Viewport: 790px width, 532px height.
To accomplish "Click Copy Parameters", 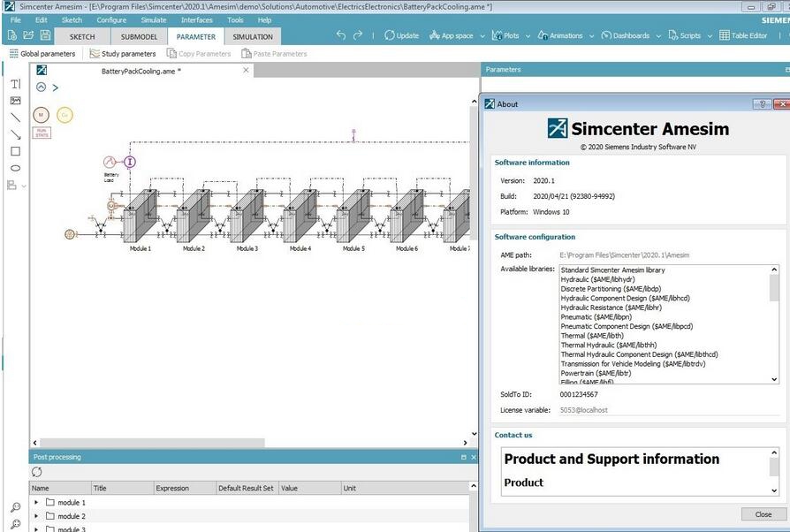I will (199, 53).
